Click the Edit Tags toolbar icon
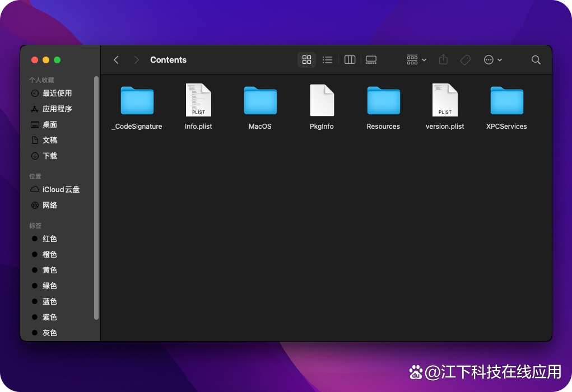The width and height of the screenshot is (572, 392). click(465, 60)
